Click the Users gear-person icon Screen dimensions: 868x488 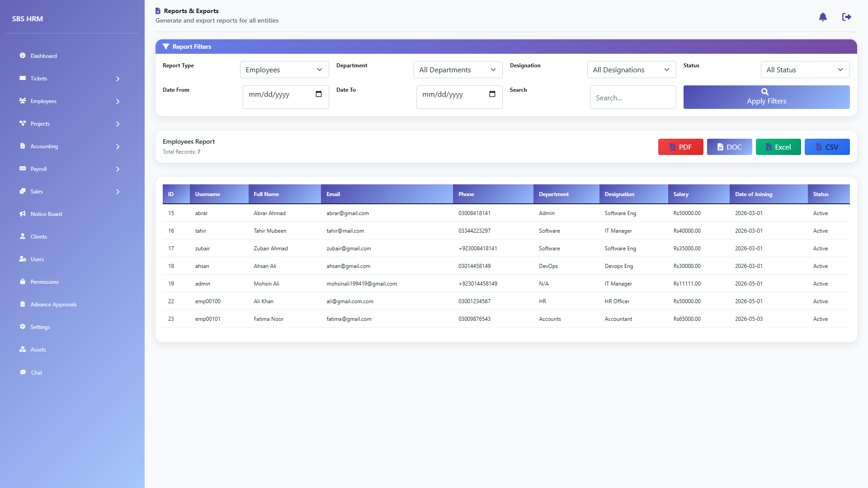click(x=23, y=259)
